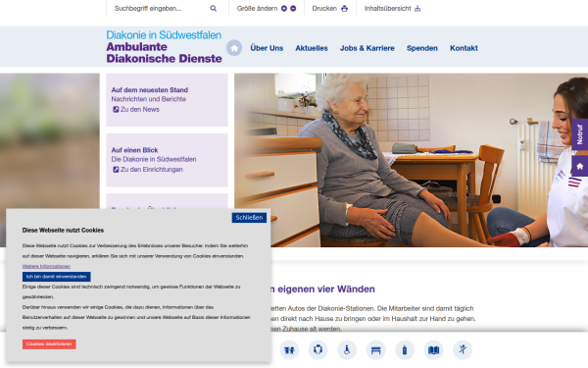Screen dimensions: 588x368
Task: Click the arrow icon beside Zu den Einrichtungen
Action: pos(116,170)
